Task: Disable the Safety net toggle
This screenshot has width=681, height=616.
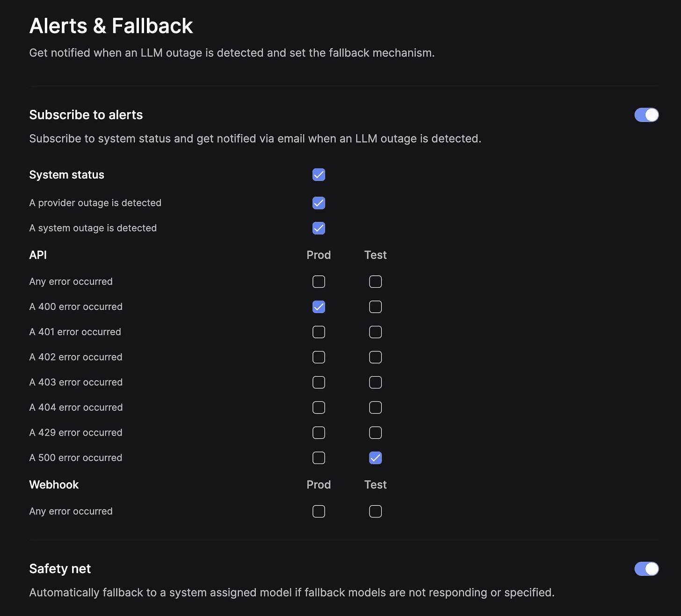Action: tap(646, 569)
